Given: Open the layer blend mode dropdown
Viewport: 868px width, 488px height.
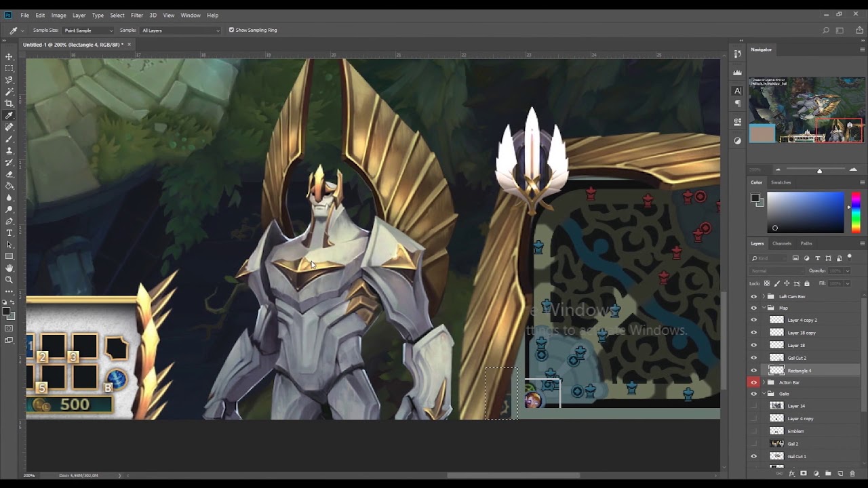Looking at the screenshot, I should point(778,270).
